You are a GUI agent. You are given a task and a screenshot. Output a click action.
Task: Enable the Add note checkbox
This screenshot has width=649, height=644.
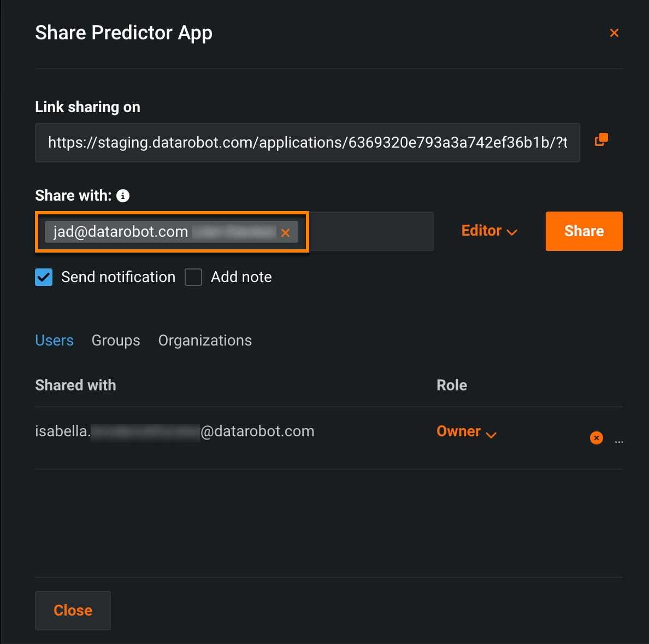193,277
